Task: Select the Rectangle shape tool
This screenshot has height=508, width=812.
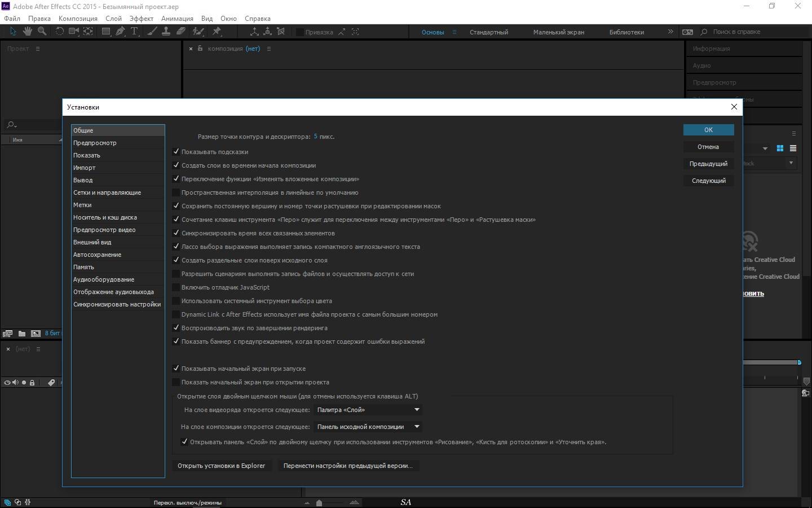Action: [x=106, y=32]
